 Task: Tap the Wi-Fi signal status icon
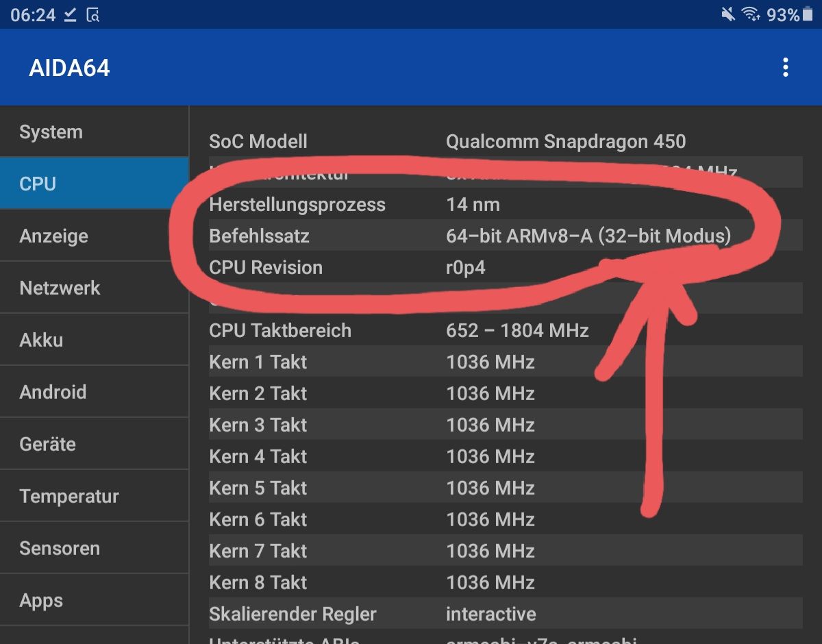point(752,14)
